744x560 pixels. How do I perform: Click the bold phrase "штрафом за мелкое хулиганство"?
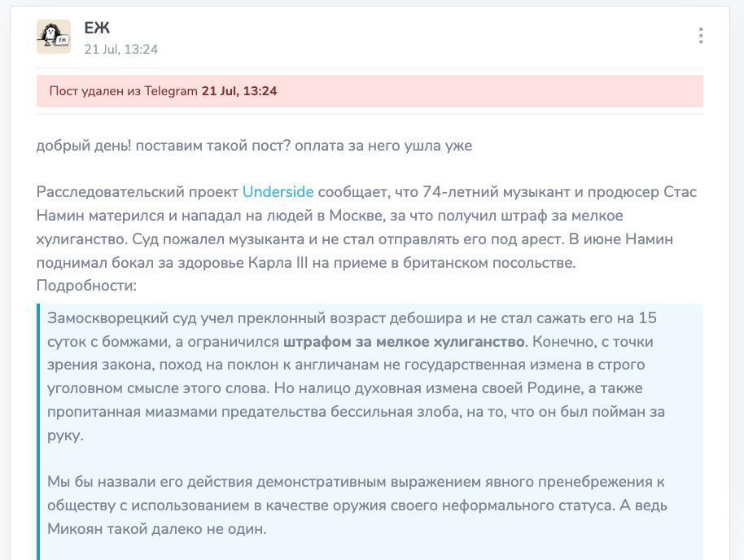[404, 342]
